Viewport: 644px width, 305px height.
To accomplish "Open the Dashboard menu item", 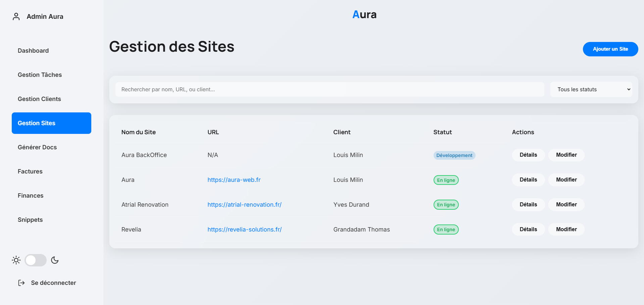I will point(33,51).
